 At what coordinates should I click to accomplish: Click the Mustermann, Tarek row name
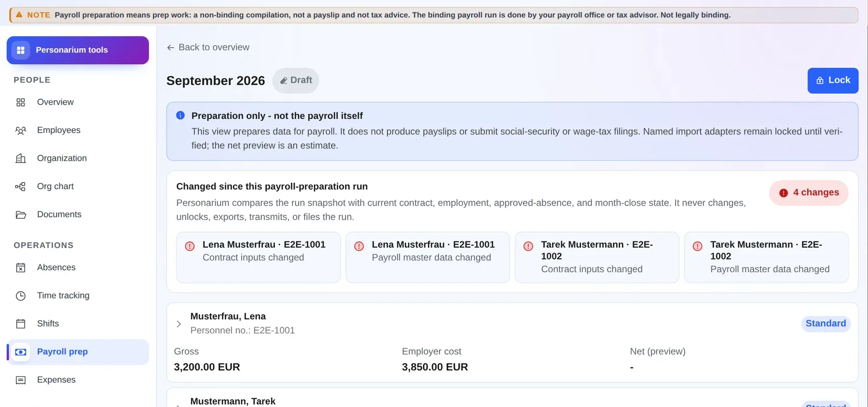(233, 401)
